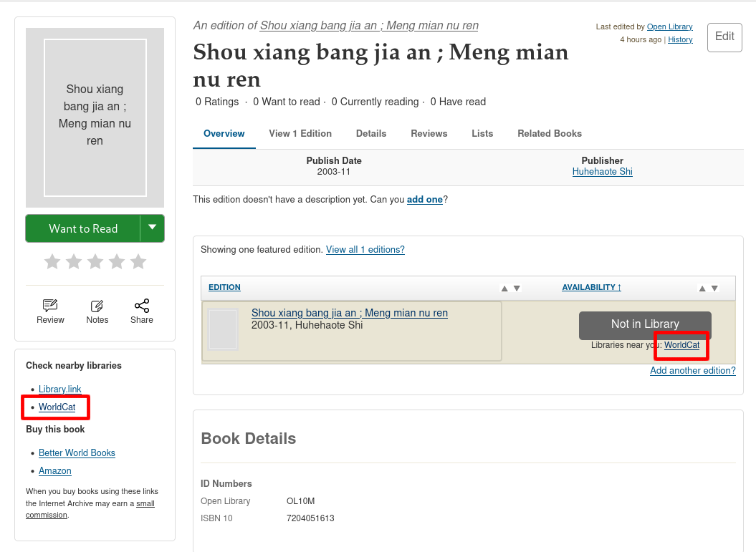Click the 0 Ratings count

click(x=217, y=102)
